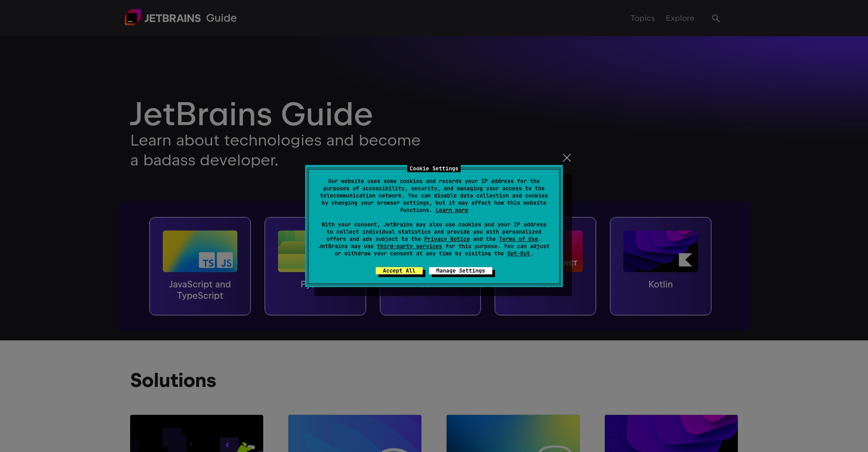Viewport: 868px width, 452px height.
Task: Open the Explore menu
Action: point(680,18)
